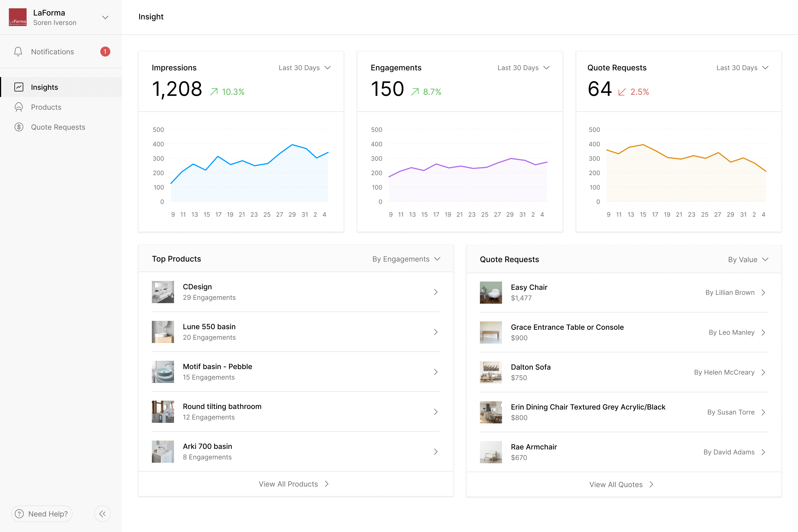Click the Dalton Sofa thumbnail
Screen dimensions: 798x532
(x=491, y=372)
